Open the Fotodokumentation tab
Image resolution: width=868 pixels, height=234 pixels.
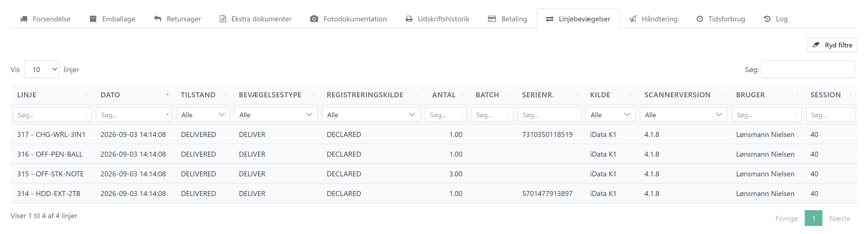click(x=349, y=19)
